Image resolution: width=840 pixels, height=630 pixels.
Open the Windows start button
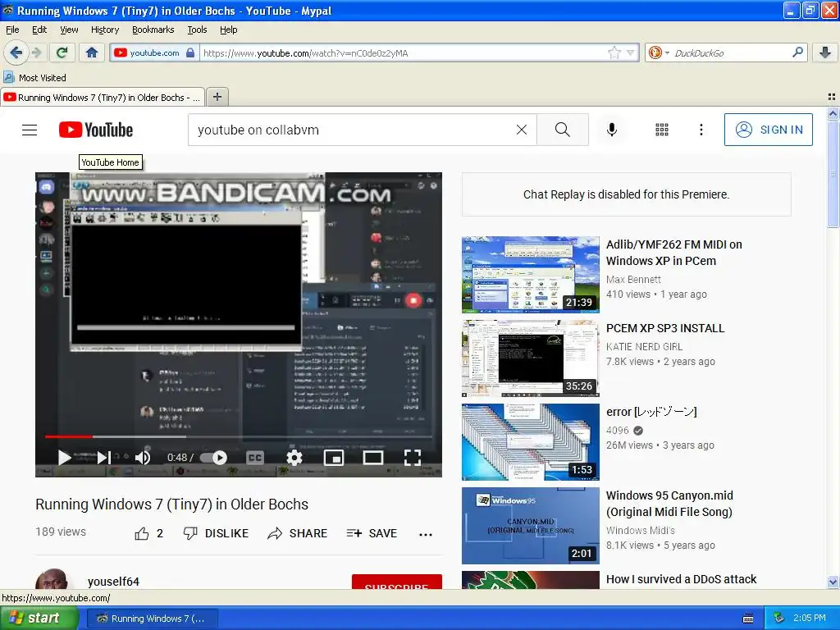pos(39,618)
